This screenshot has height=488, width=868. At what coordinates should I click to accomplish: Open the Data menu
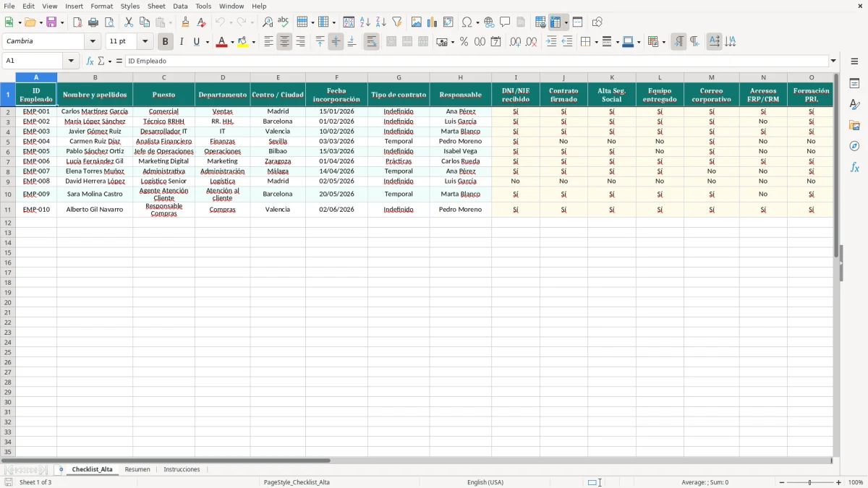[180, 6]
